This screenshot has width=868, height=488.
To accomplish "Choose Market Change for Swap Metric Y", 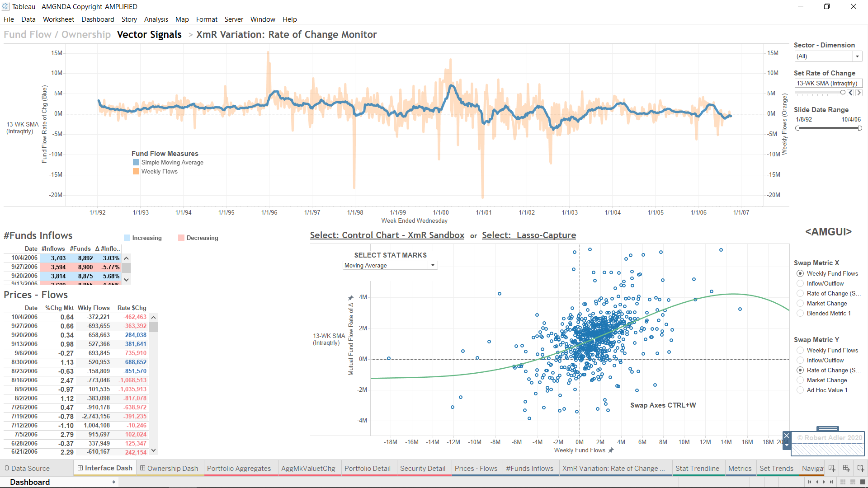I will point(800,380).
